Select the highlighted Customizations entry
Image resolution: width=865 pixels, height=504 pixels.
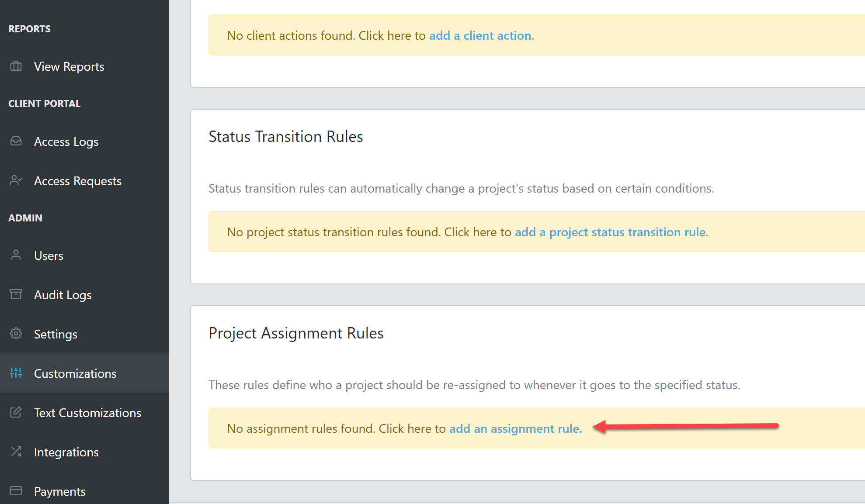75,373
